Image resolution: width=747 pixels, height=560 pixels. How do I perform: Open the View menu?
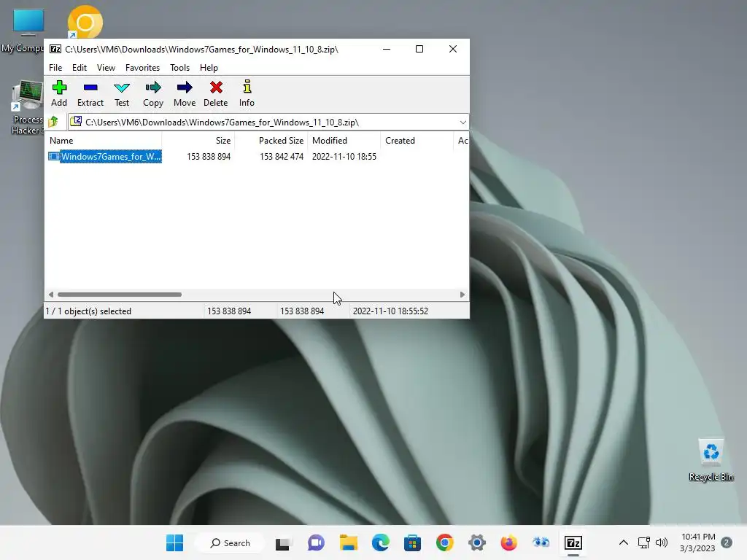(106, 68)
